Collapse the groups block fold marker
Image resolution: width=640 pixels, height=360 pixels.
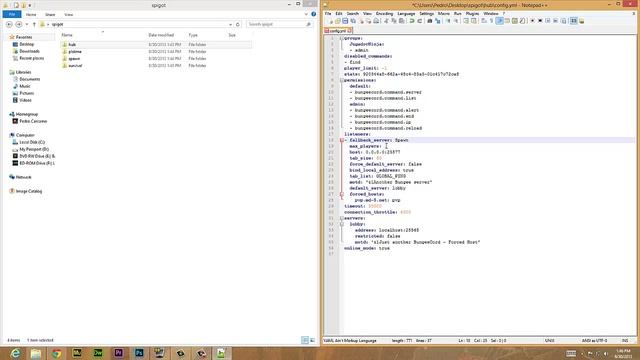click(342, 38)
